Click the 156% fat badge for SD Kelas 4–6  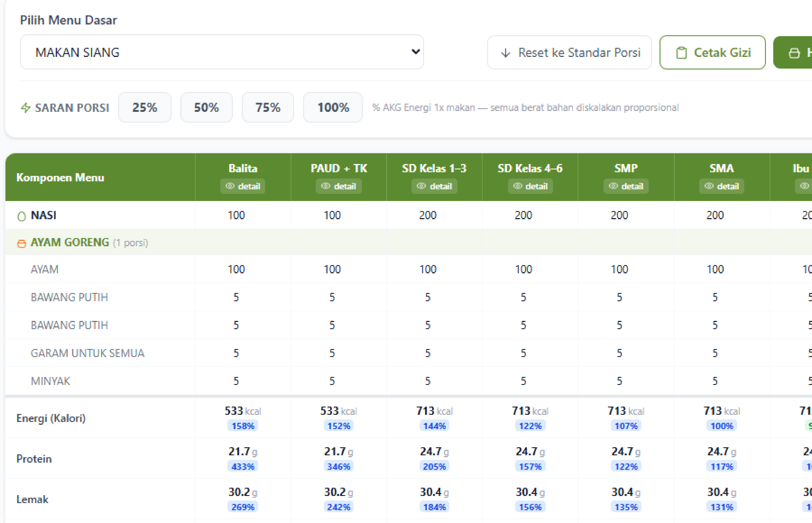pos(530,507)
